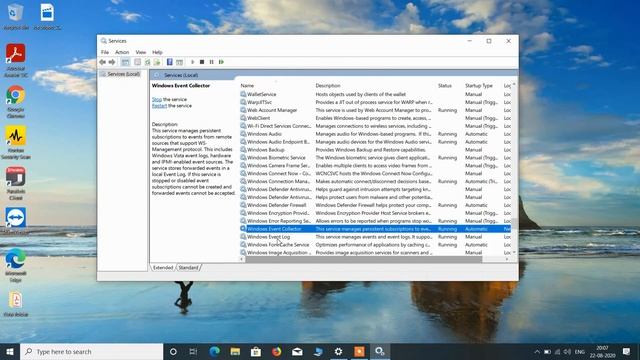640x360 pixels.
Task: Select the WalletService row
Action: click(x=375, y=94)
